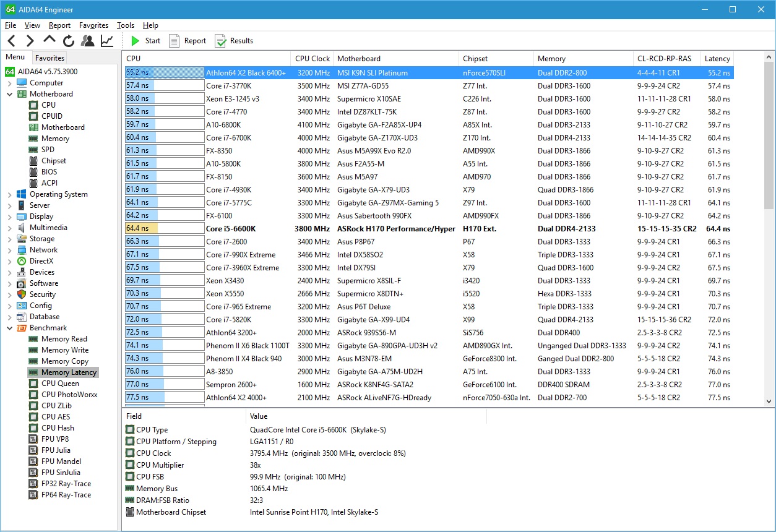This screenshot has height=532, width=776.
Task: Expand the Multimedia tree node
Action: pos(9,228)
